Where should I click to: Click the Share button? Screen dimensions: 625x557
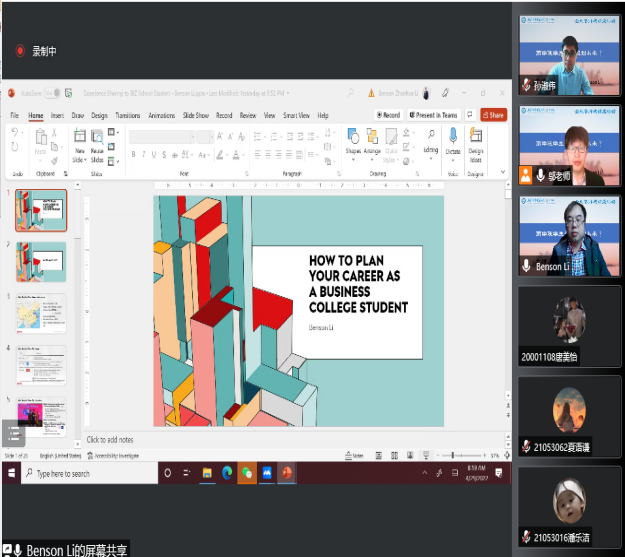(x=493, y=115)
